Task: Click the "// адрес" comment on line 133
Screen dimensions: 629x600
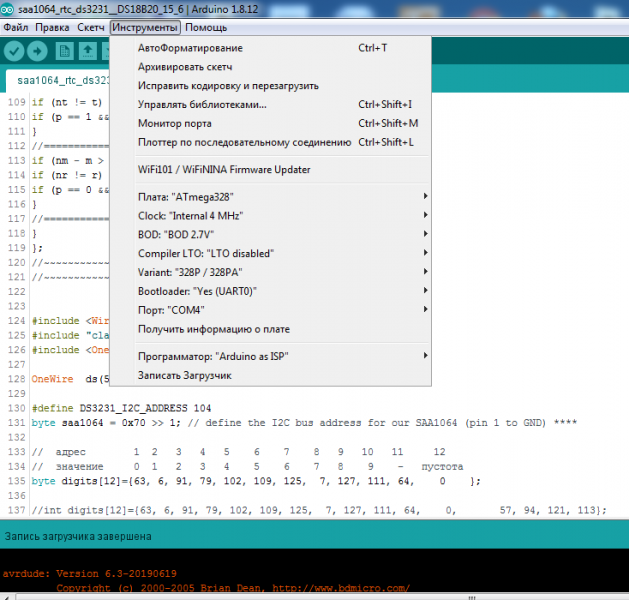Action: (x=59, y=452)
